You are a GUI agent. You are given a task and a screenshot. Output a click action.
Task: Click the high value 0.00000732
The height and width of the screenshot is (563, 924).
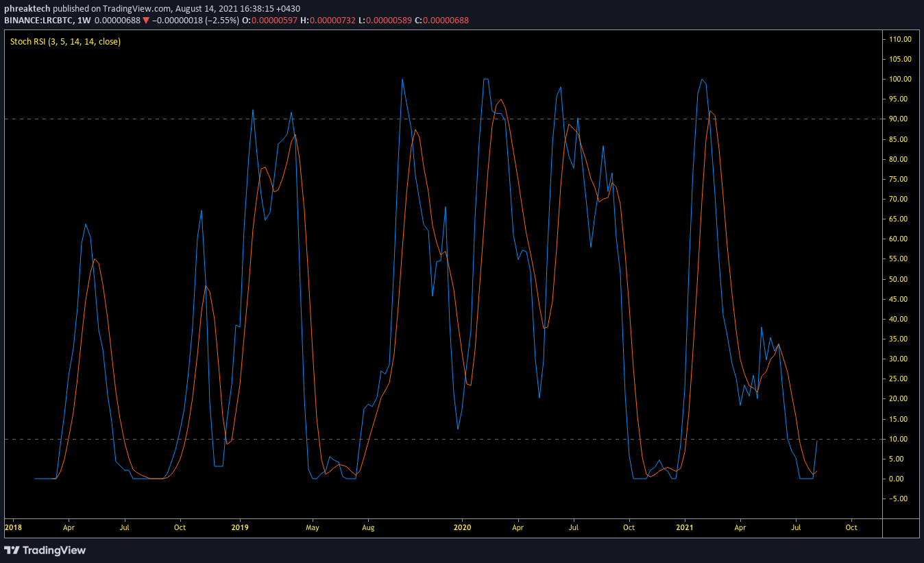[332, 21]
